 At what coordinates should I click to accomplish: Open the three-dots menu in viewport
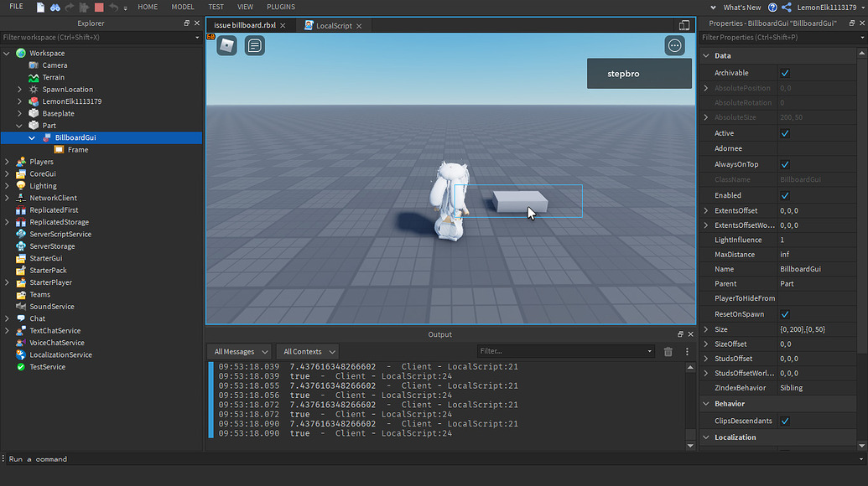click(674, 45)
